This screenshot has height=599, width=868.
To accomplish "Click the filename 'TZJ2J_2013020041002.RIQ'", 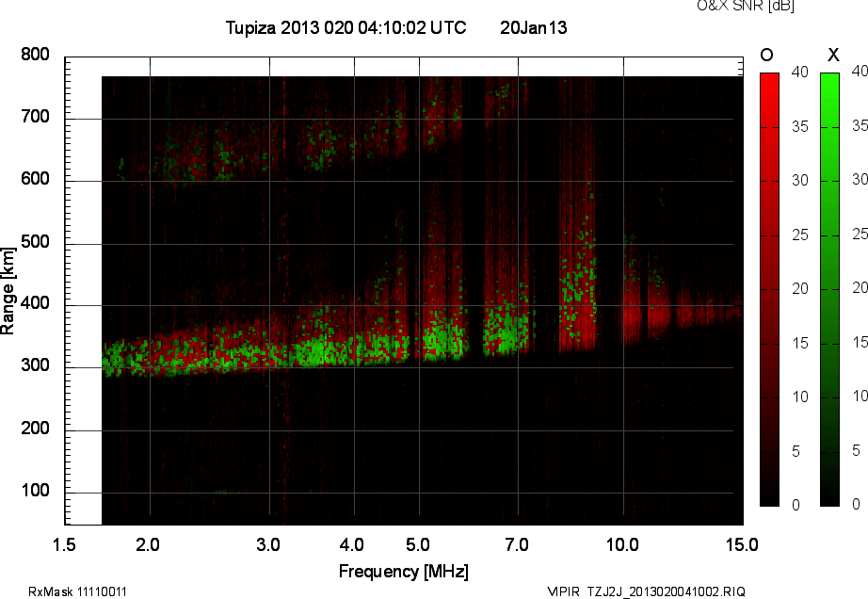I will pyautogui.click(x=666, y=591).
